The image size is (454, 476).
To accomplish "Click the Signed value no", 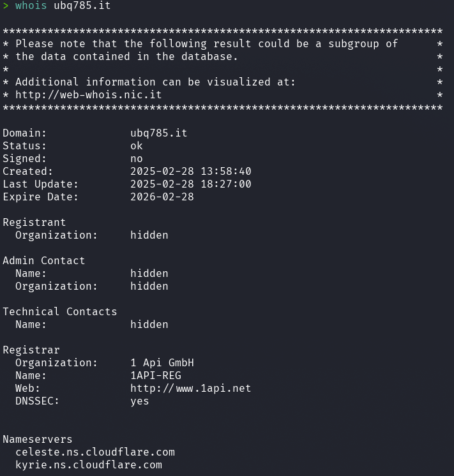I will pos(137,158).
